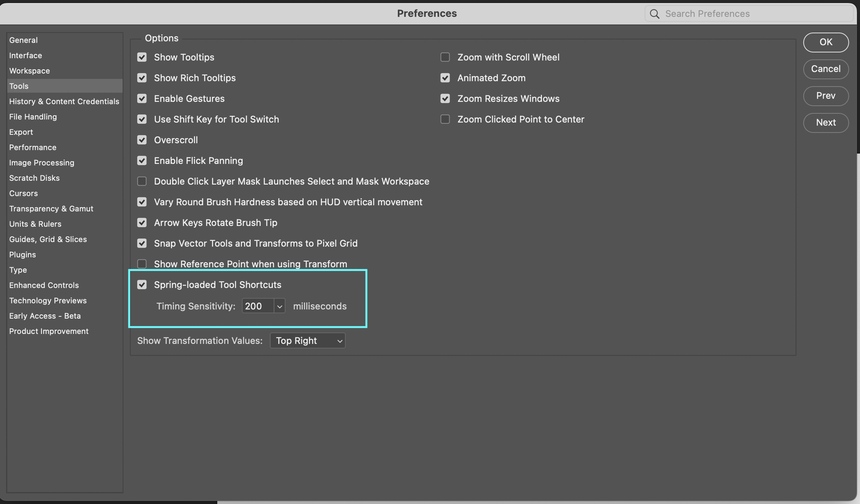Uncheck Snap Vector Tools and Transforms option

[x=142, y=243]
